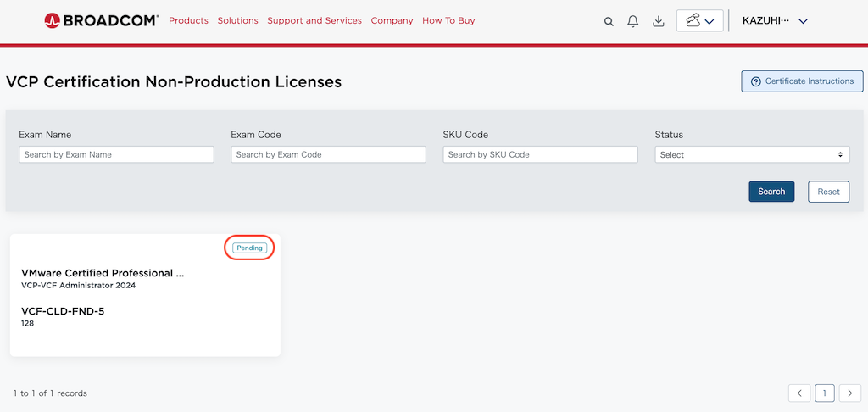
Task: Open the Solutions menu
Action: pyautogui.click(x=237, y=20)
